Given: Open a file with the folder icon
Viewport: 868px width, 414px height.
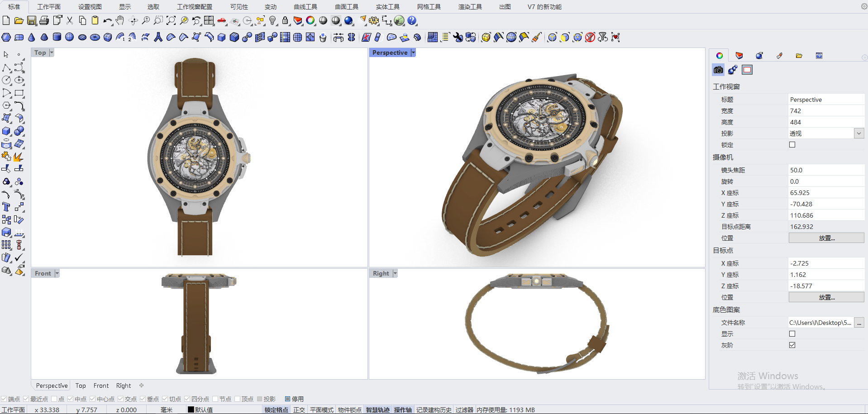Looking at the screenshot, I should (x=19, y=20).
